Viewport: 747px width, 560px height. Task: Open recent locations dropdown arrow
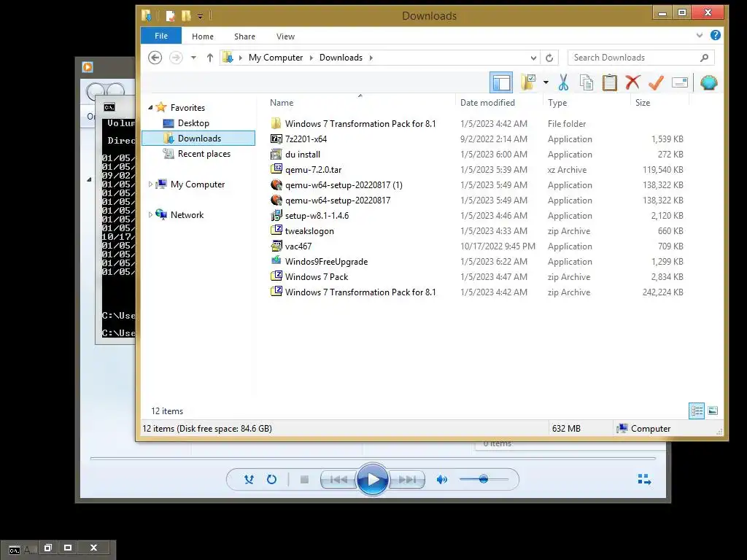click(193, 58)
